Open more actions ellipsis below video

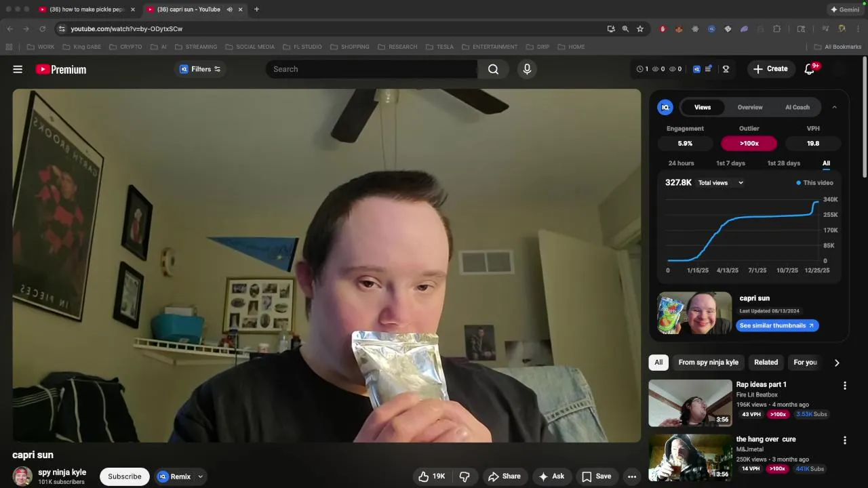(x=632, y=476)
